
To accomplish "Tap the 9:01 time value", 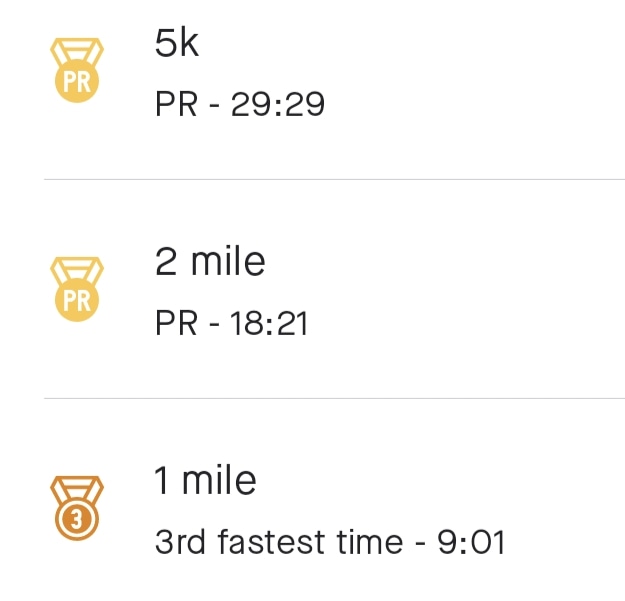I will coord(471,542).
